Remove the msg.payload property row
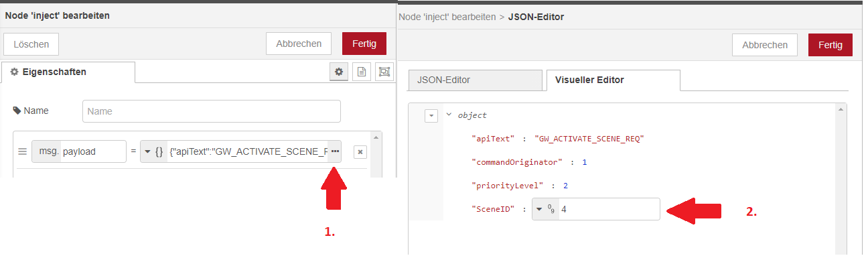The height and width of the screenshot is (262, 868). click(360, 152)
